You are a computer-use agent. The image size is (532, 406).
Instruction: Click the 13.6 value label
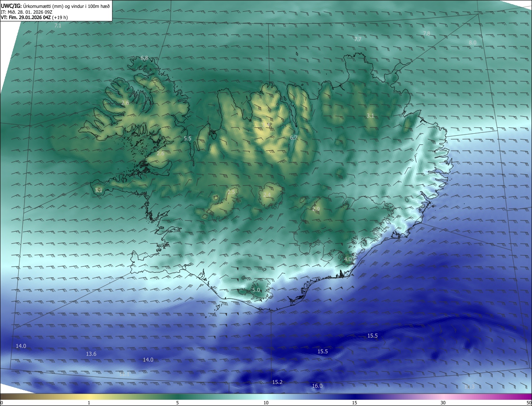click(x=91, y=354)
